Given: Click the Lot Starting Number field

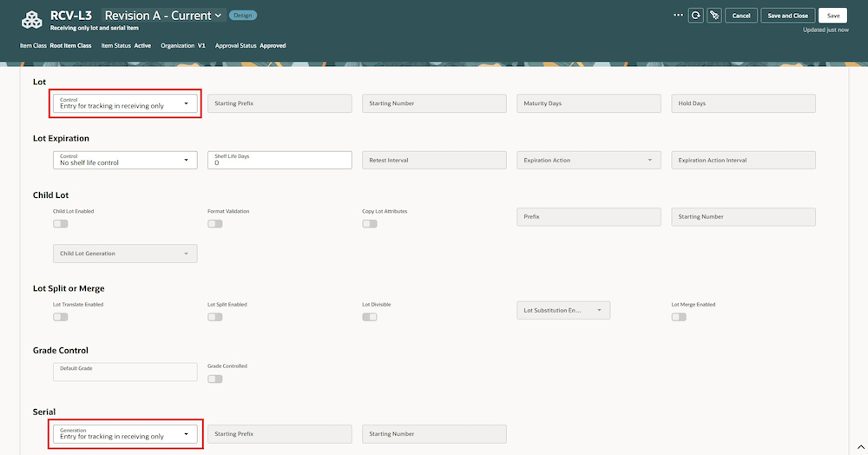Looking at the screenshot, I should pos(435,103).
